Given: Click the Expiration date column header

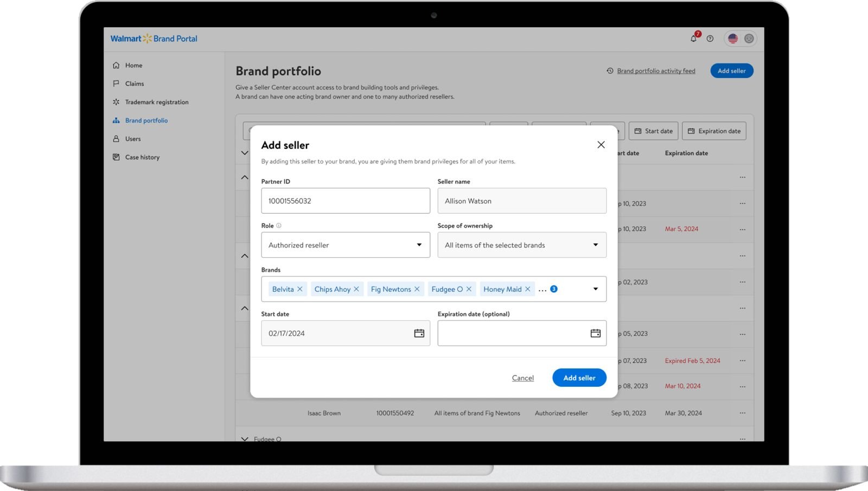Looking at the screenshot, I should click(686, 153).
